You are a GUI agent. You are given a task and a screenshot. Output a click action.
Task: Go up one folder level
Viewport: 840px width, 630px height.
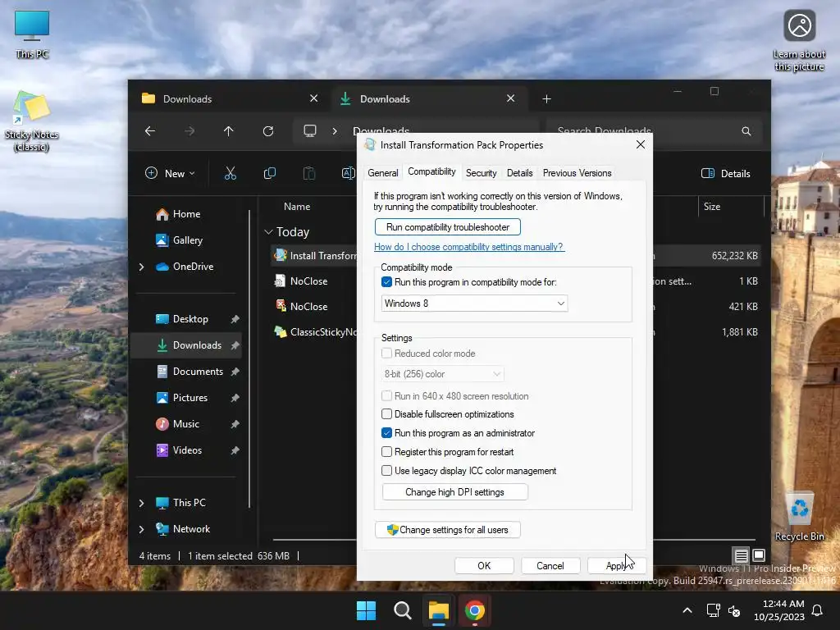pyautogui.click(x=229, y=130)
